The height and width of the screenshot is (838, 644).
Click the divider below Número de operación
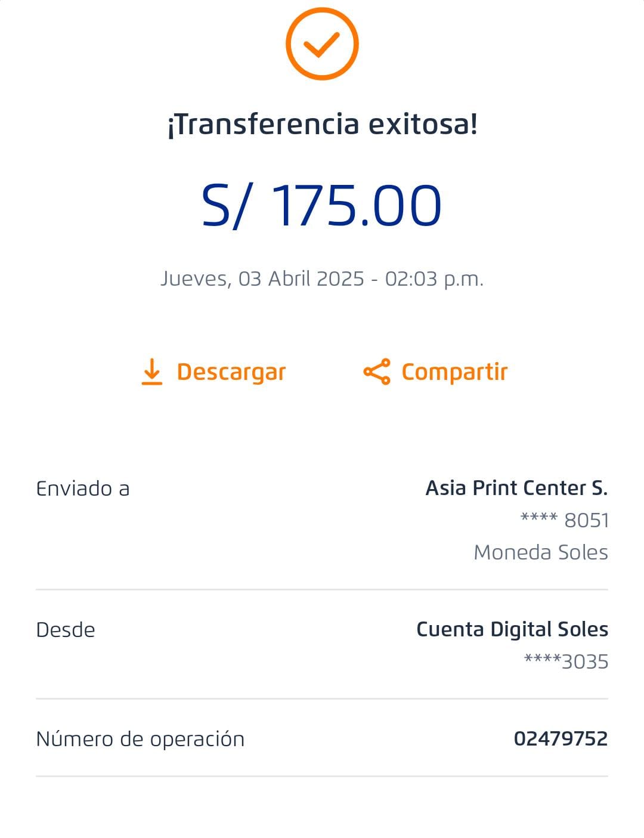coord(322,776)
